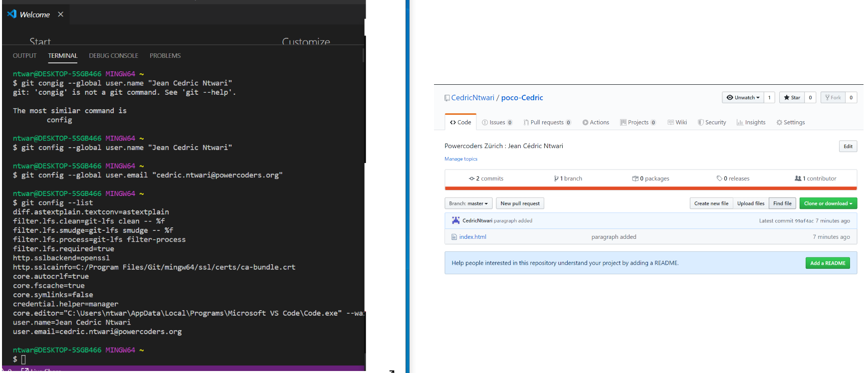Click New pull request button
The height and width of the screenshot is (373, 868).
pos(520,203)
